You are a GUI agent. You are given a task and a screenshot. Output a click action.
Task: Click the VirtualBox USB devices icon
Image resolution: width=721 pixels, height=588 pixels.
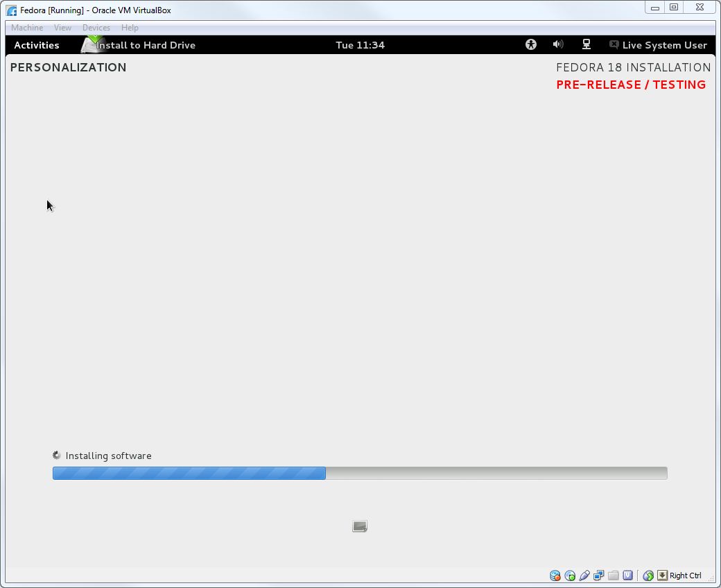pos(584,575)
